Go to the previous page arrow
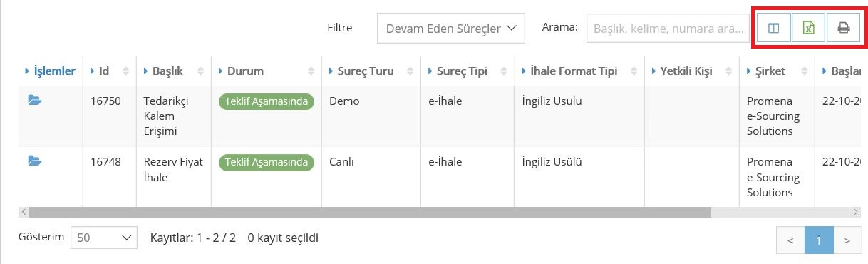868x264 pixels. [x=790, y=240]
